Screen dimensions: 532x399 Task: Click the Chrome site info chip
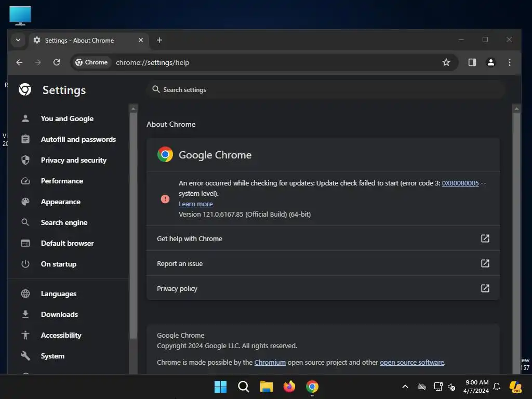91,62
